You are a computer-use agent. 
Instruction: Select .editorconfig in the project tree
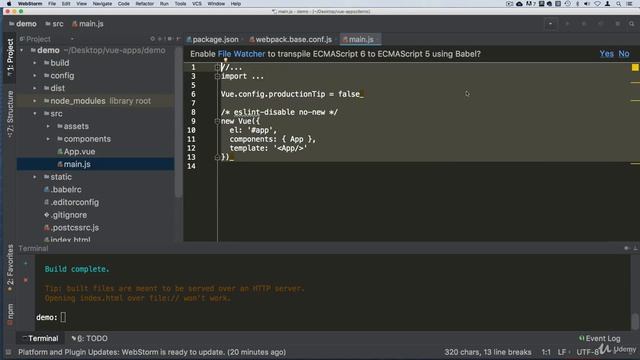click(71, 202)
